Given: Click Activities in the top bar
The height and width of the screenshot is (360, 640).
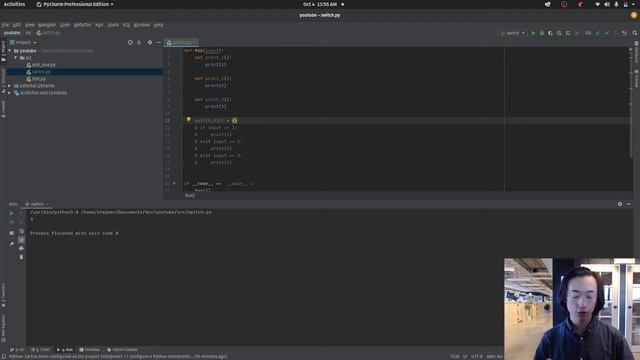Looking at the screenshot, I should (x=14, y=4).
